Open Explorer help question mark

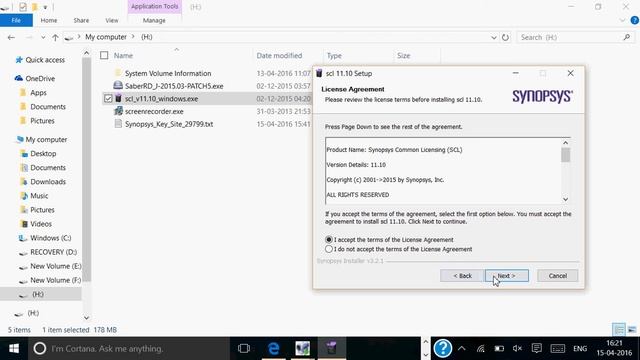(635, 20)
